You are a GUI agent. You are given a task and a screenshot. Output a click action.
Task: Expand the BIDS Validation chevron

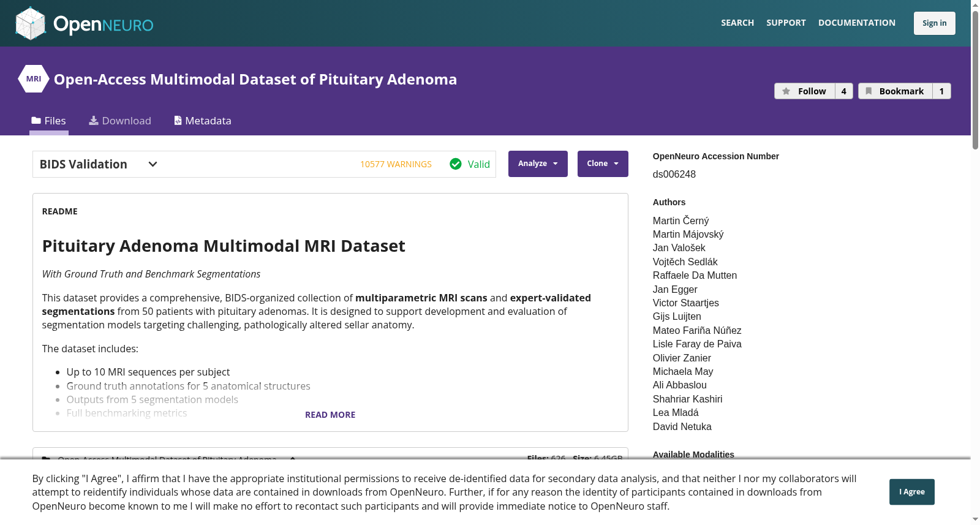(x=153, y=164)
